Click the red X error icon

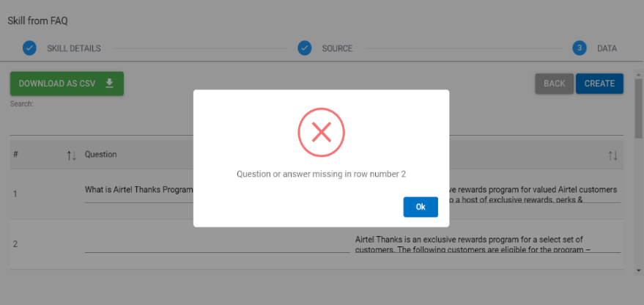tap(321, 132)
